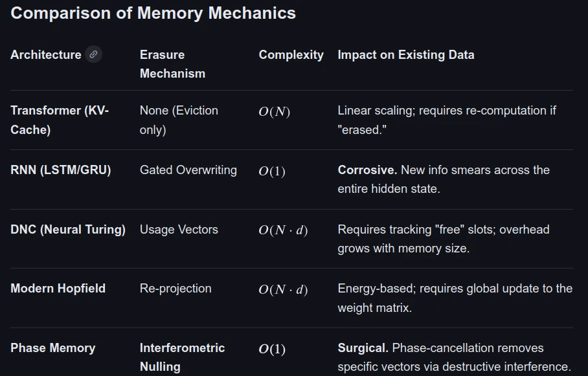The image size is (588, 376).
Task: Click the Energy-based impact description text
Action: (x=455, y=298)
